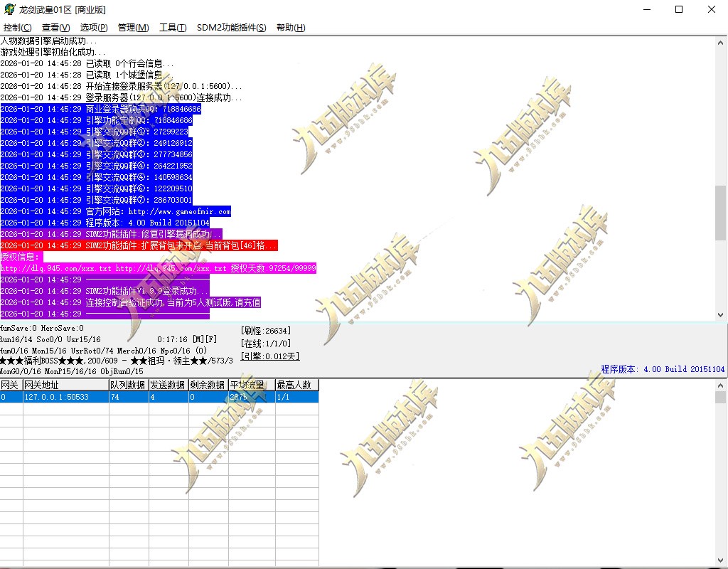Open the 管理(M) menu
This screenshot has width=728, height=569.
click(x=133, y=28)
